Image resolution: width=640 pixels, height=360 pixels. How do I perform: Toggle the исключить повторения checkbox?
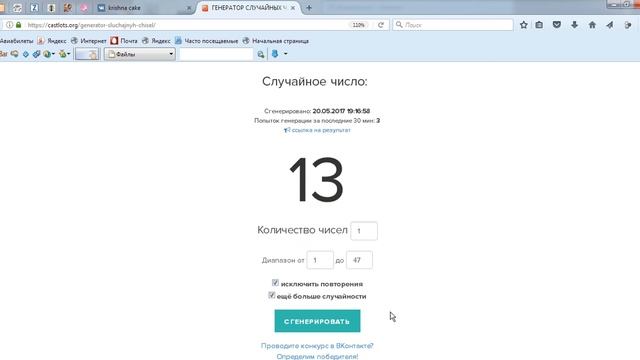pos(276,282)
